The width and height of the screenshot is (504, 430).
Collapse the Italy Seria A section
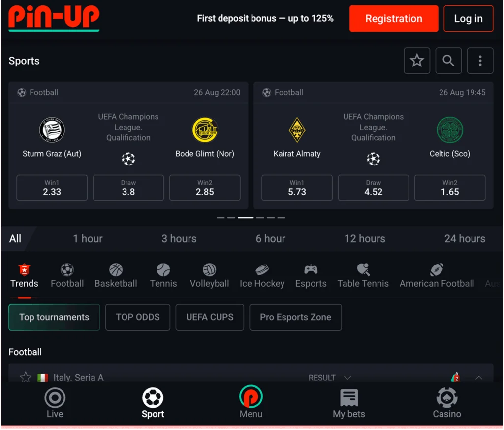click(x=478, y=378)
